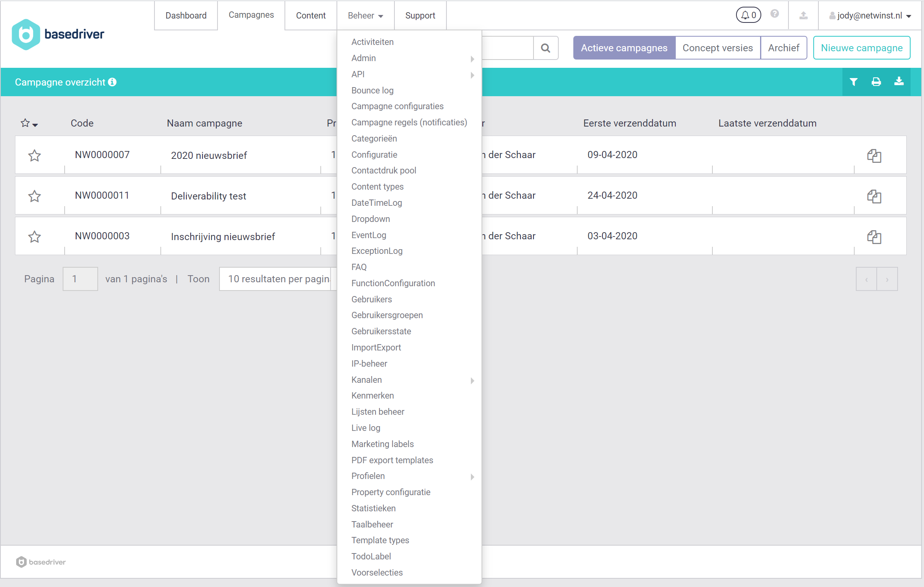Go to the Dashboard tab
The image size is (924, 587).
(186, 16)
